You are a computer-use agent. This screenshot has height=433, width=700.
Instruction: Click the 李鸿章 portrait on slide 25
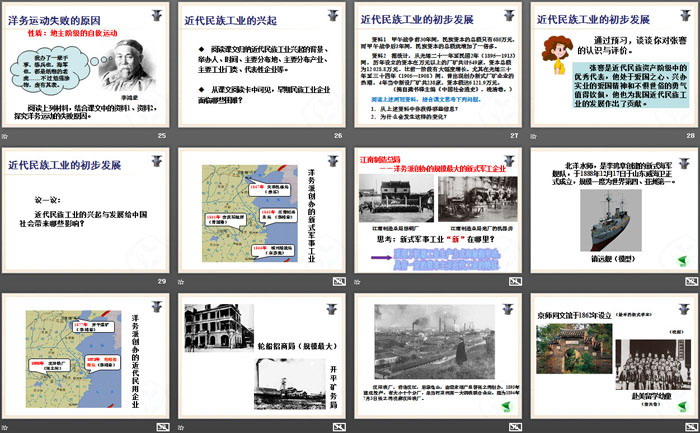(129, 66)
